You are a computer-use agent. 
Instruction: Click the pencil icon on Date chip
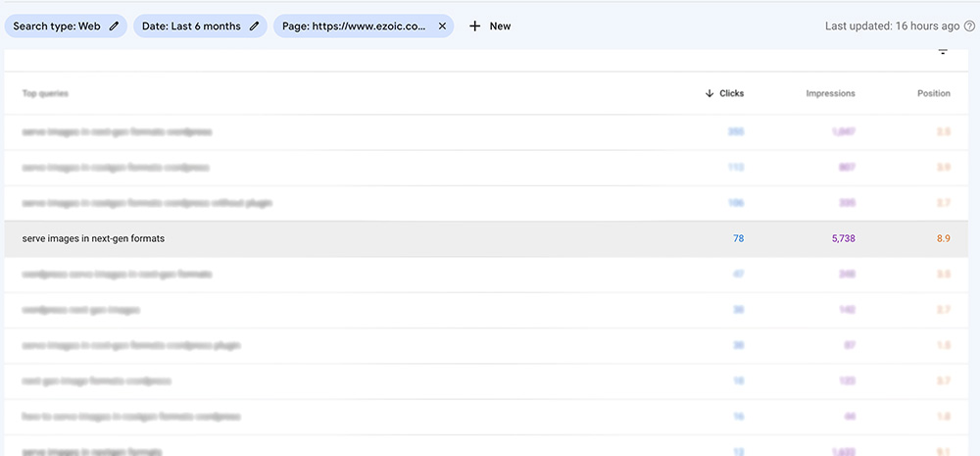pyautogui.click(x=254, y=26)
